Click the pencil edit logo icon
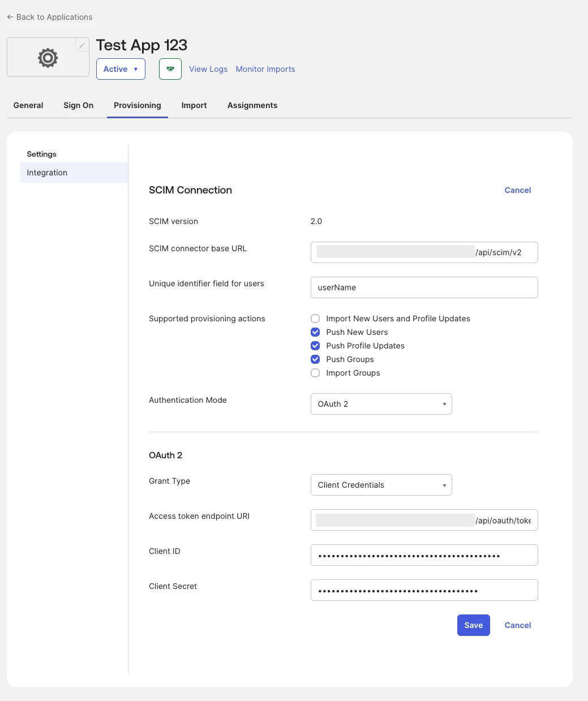This screenshot has height=701, width=588. 82,45
